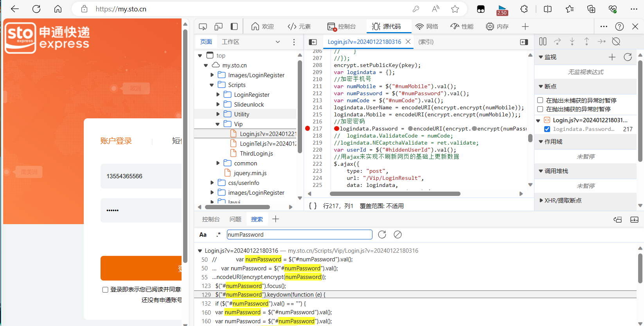Image resolution: width=644 pixels, height=326 pixels.
Task: Go to browser home icon
Action: (x=58, y=9)
